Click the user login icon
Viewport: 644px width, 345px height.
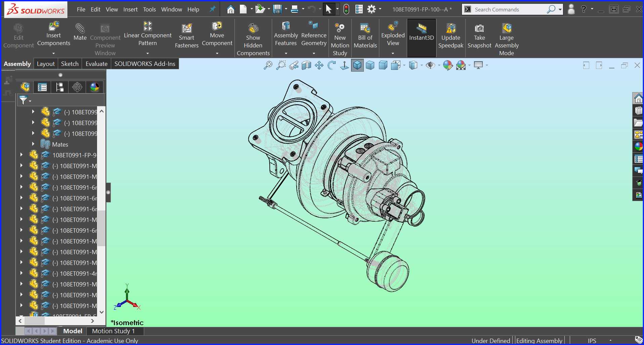pos(571,9)
